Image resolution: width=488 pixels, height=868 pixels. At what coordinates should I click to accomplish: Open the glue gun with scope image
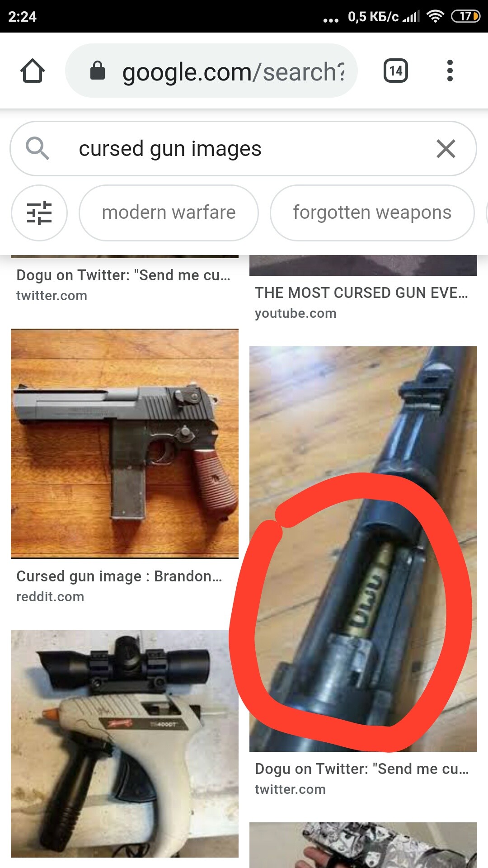tap(125, 744)
